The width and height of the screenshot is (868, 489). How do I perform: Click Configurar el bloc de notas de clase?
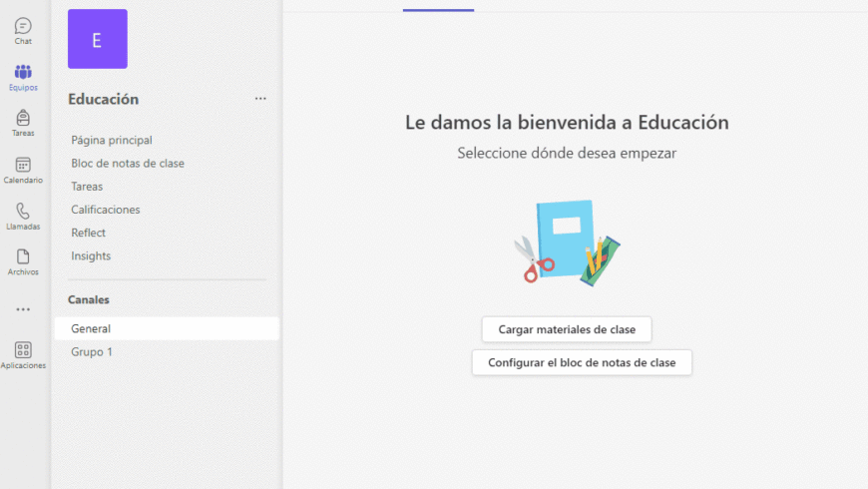pos(582,362)
